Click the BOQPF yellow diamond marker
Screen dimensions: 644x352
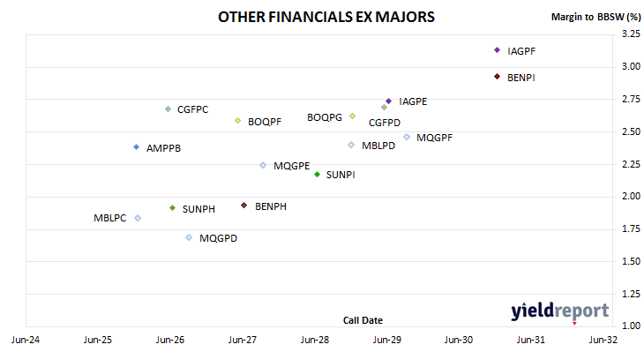238,121
